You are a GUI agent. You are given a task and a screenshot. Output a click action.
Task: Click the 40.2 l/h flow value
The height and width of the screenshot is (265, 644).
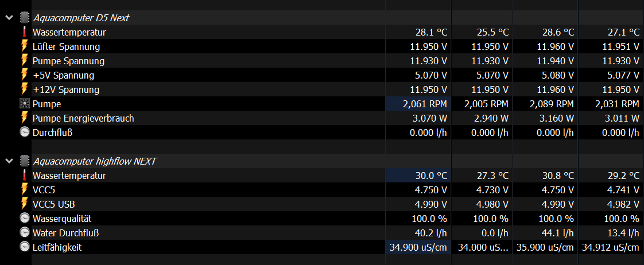pos(432,233)
